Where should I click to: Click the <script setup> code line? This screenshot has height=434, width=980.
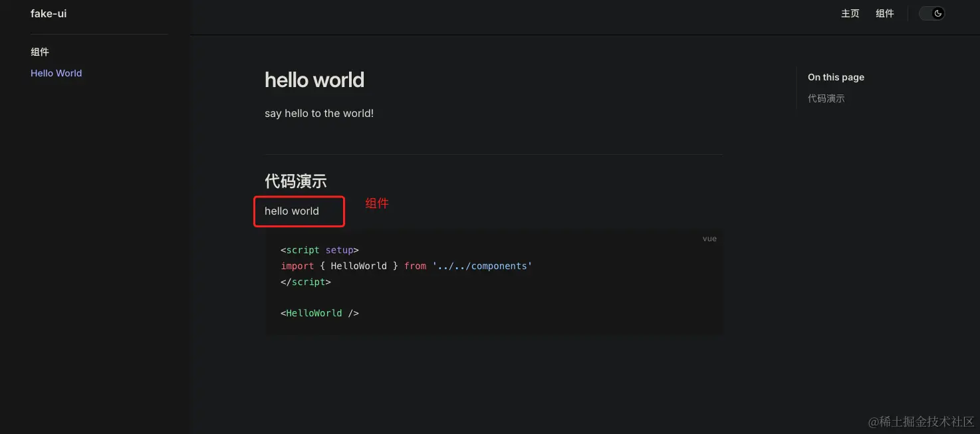(x=320, y=250)
